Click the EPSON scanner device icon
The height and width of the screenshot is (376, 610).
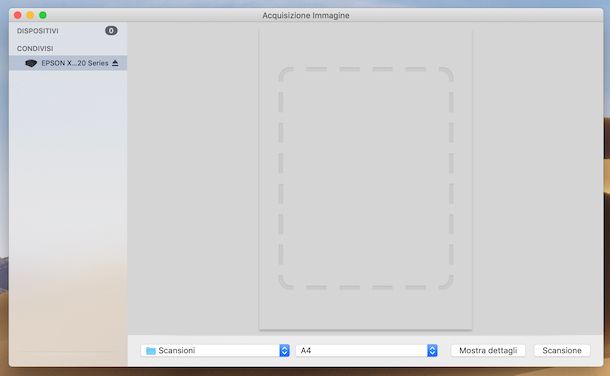[31, 63]
